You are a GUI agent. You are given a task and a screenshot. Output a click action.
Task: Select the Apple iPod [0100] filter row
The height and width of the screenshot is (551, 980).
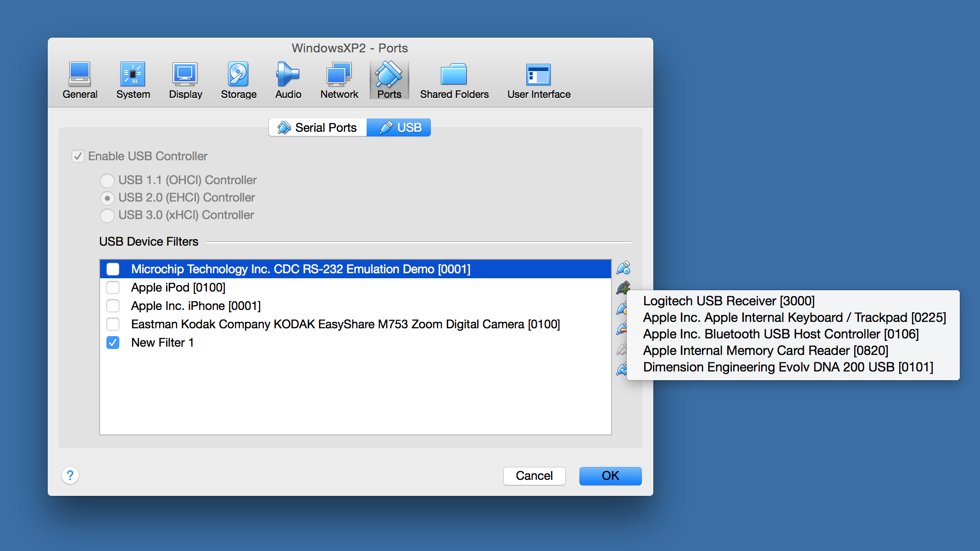point(356,287)
